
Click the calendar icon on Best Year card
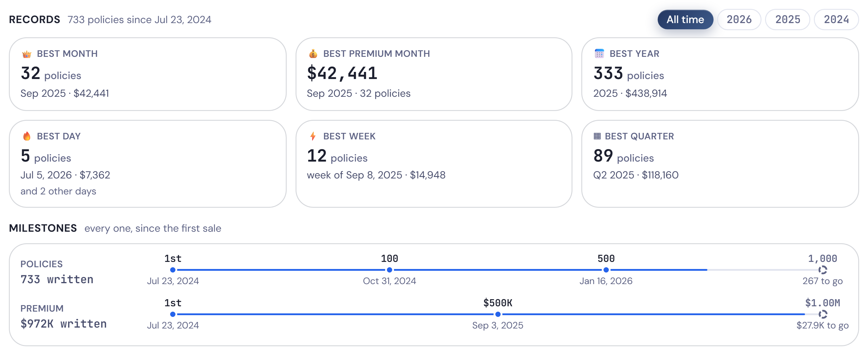pyautogui.click(x=599, y=54)
